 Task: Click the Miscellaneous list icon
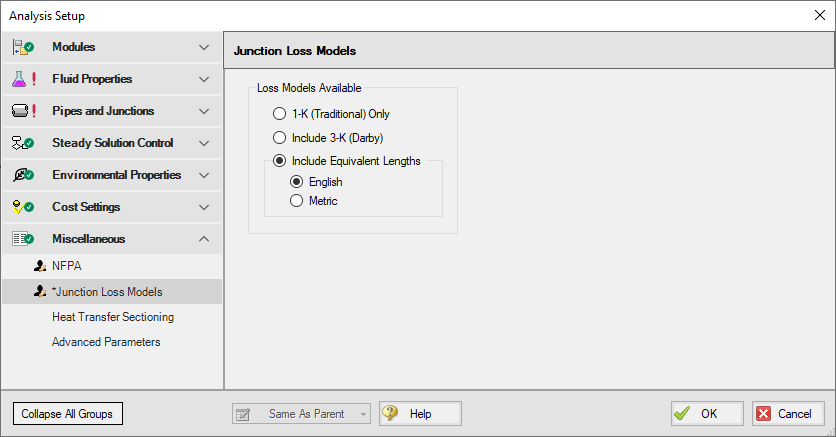tap(23, 239)
